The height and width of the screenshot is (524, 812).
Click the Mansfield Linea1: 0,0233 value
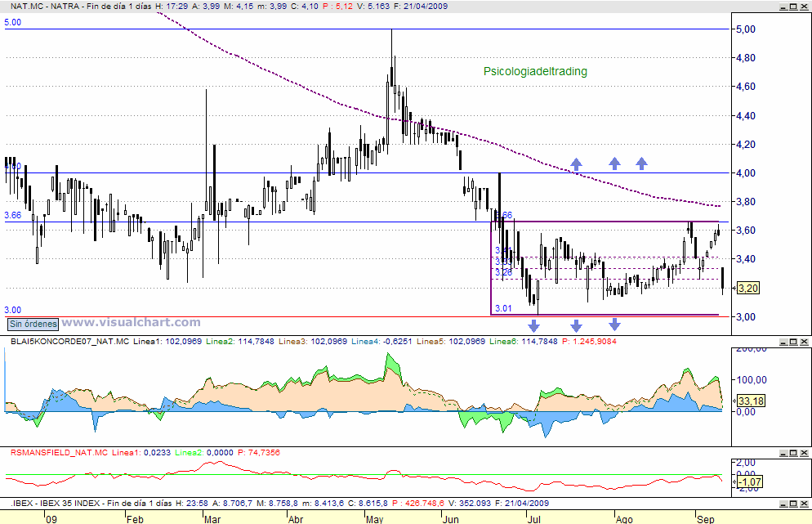tap(141, 453)
